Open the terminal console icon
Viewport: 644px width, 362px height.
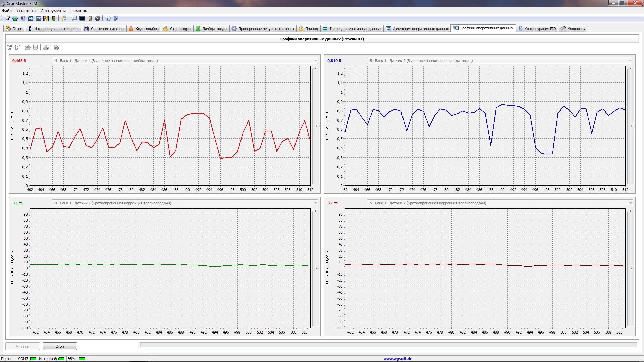point(82,18)
